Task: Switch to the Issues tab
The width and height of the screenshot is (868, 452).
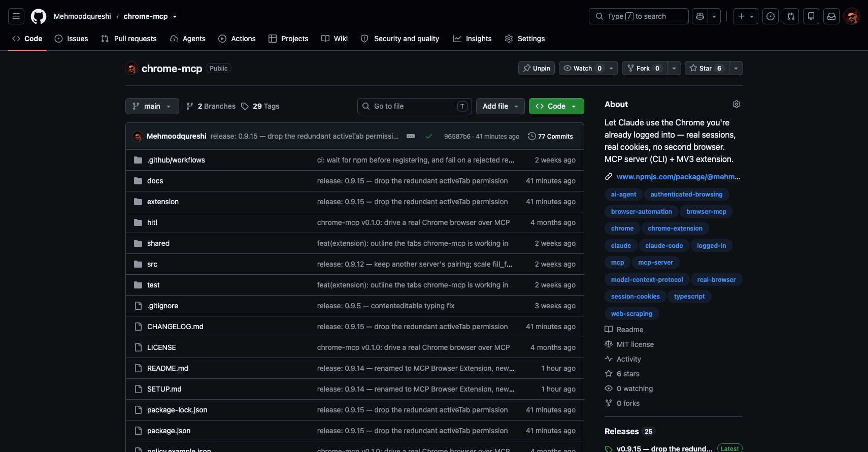Action: click(x=72, y=39)
